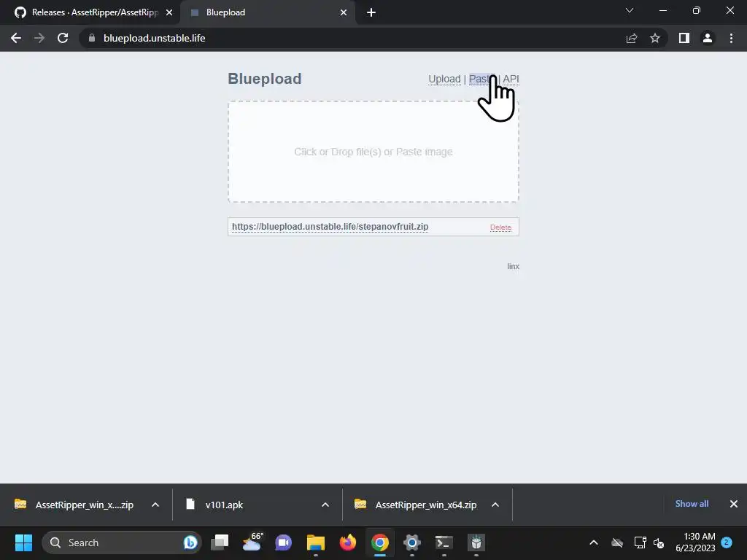The height and width of the screenshot is (560, 747).
Task: Open the settings gear app on taskbar
Action: pyautogui.click(x=412, y=542)
